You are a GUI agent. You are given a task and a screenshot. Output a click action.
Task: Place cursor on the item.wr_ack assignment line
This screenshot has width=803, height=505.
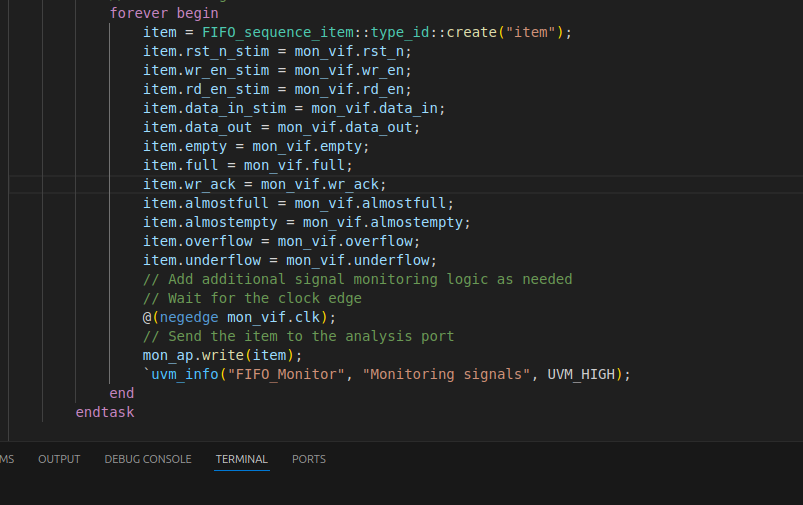pyautogui.click(x=264, y=184)
